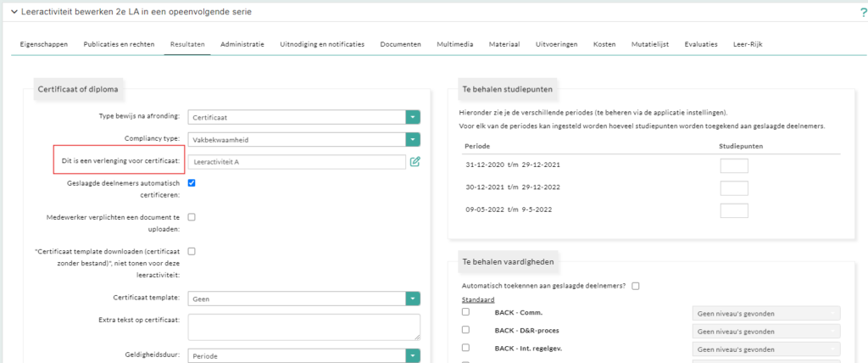The height and width of the screenshot is (363, 868).
Task: Click studiepunten field for period 31-12-2020
Action: click(x=734, y=165)
